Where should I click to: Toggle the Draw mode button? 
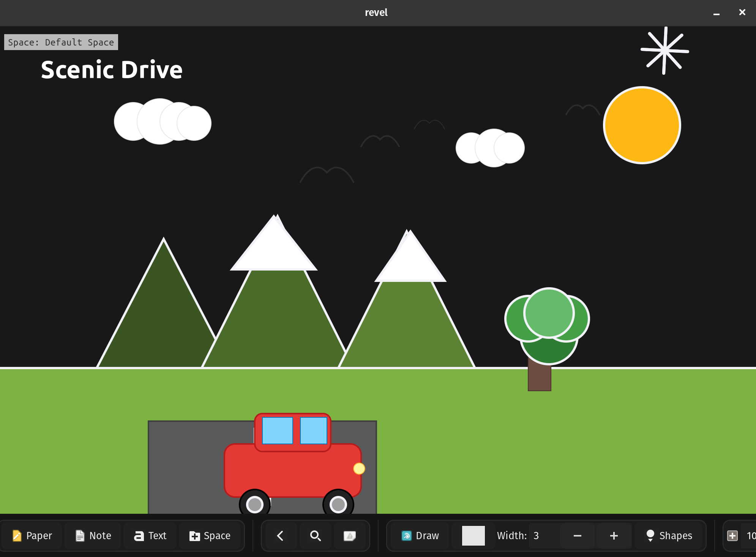[x=420, y=535]
